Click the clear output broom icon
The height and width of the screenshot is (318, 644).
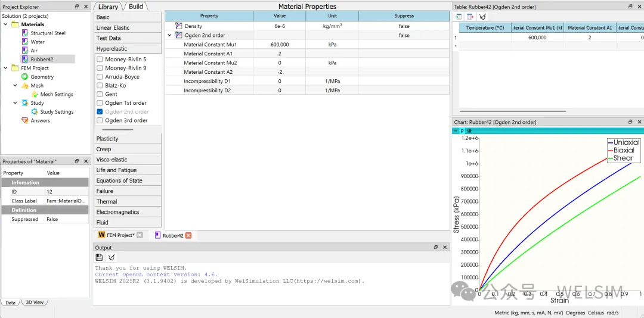(112, 257)
